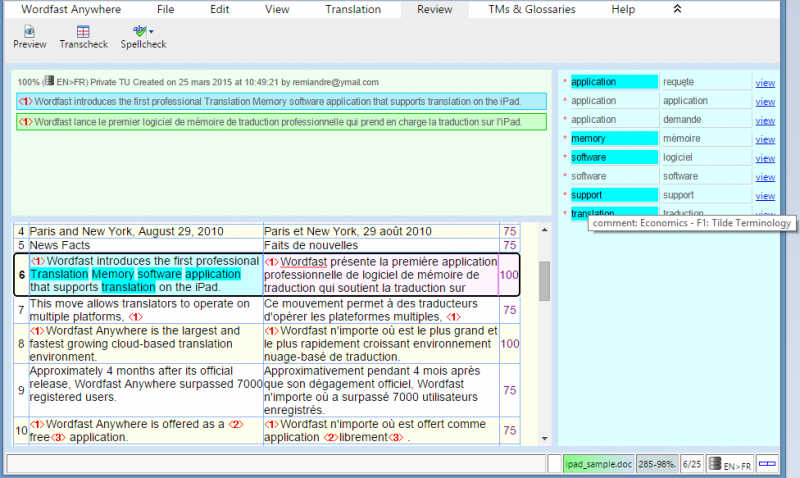Switch to the Translation tab

pos(353,9)
